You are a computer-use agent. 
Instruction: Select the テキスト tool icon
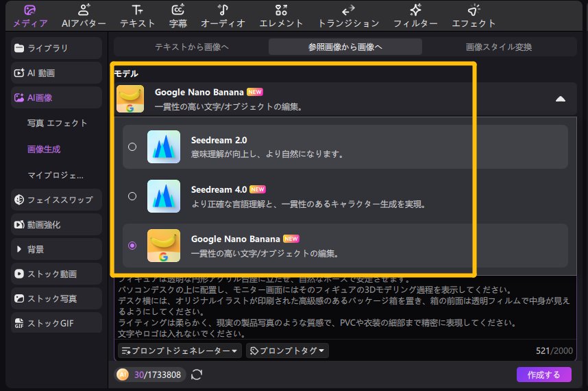(138, 10)
